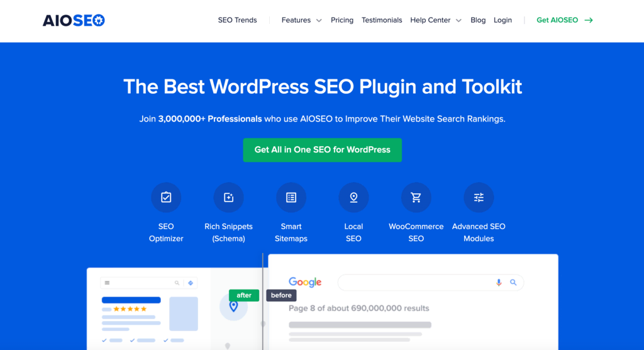Expand the Help Center dropdown menu
Viewport: 644px width, 350px height.
[436, 20]
